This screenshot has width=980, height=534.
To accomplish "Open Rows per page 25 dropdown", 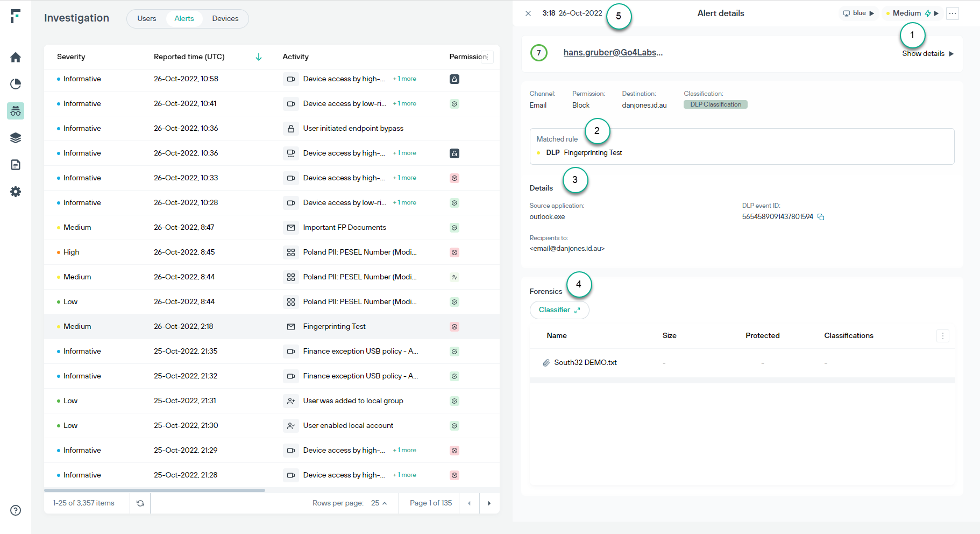I will [379, 503].
